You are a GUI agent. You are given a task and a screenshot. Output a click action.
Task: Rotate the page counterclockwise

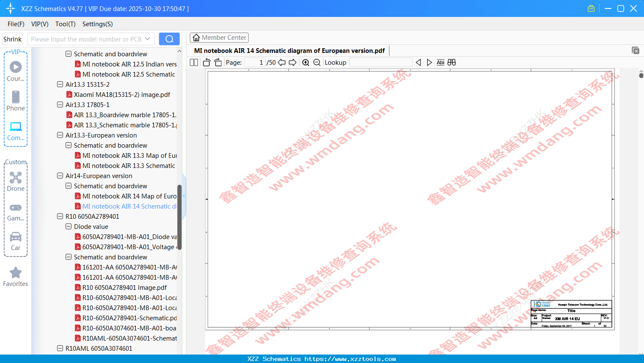206,62
